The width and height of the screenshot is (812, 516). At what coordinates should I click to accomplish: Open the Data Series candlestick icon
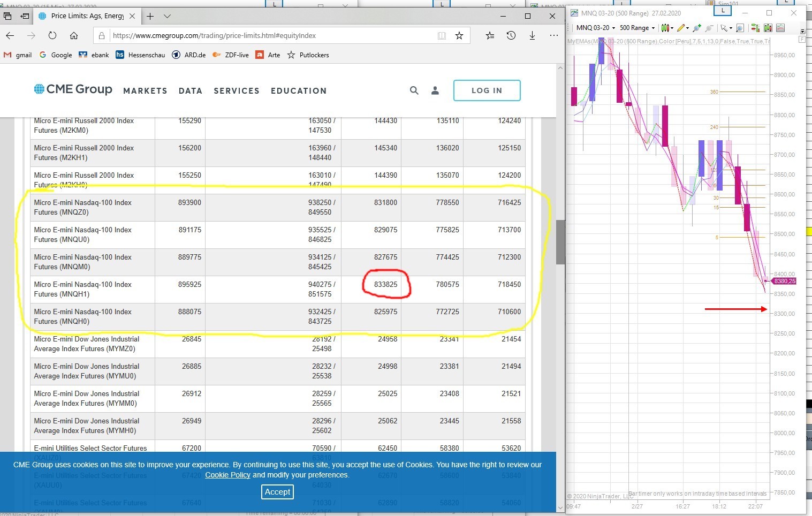pyautogui.click(x=768, y=28)
